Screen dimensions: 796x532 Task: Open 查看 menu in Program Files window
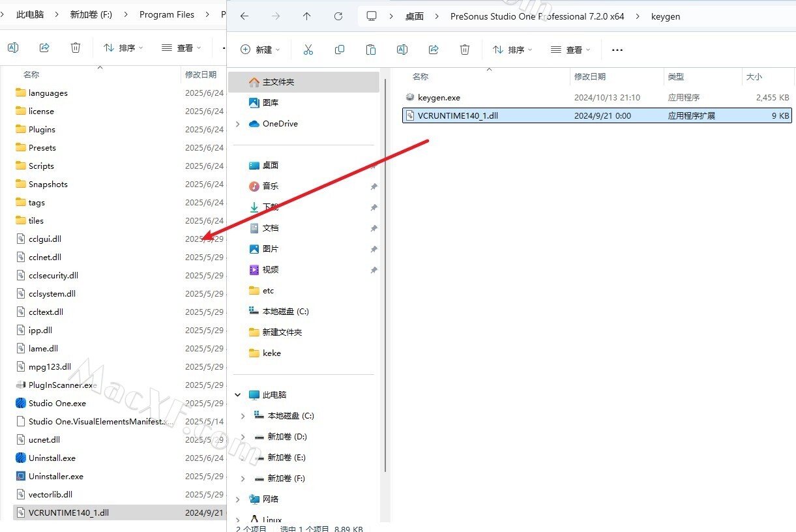point(181,48)
